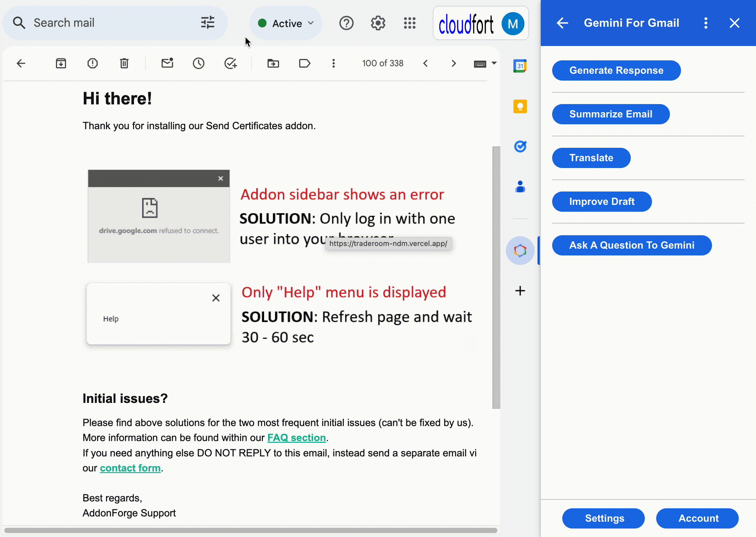This screenshot has width=756, height=537.
Task: Click 'Addon sidebar shows an error' heading
Action: [342, 194]
